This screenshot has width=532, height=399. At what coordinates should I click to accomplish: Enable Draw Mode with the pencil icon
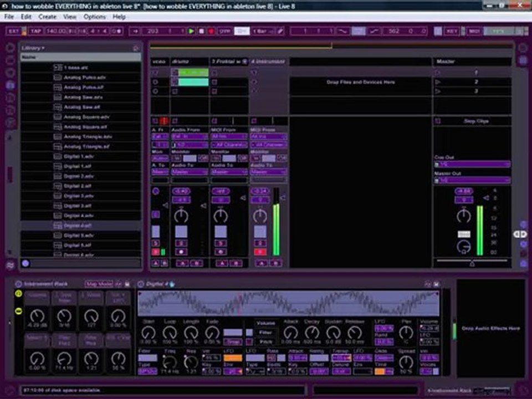tap(280, 31)
